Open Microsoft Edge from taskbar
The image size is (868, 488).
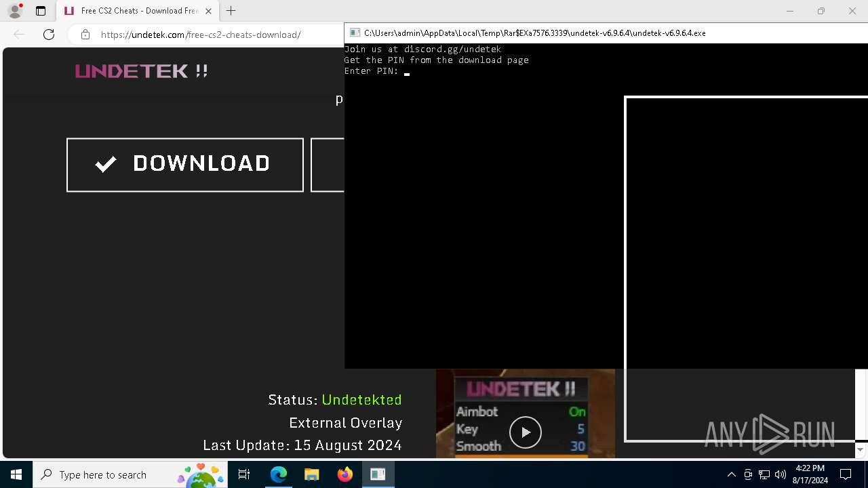(x=279, y=474)
